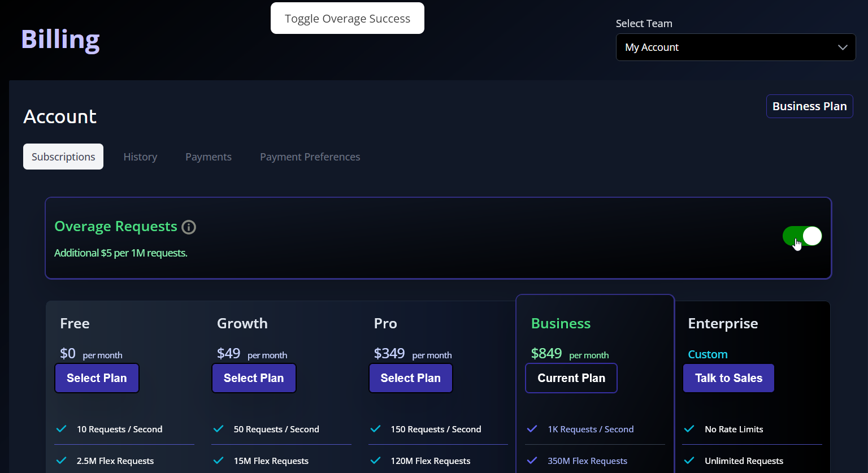868x473 pixels.
Task: Click the Business Plan badge
Action: [809, 106]
